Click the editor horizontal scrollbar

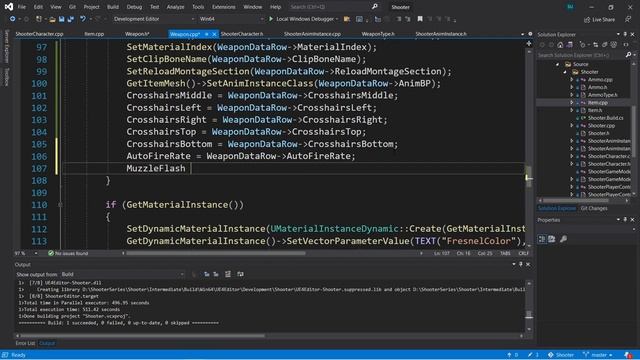coord(273,253)
